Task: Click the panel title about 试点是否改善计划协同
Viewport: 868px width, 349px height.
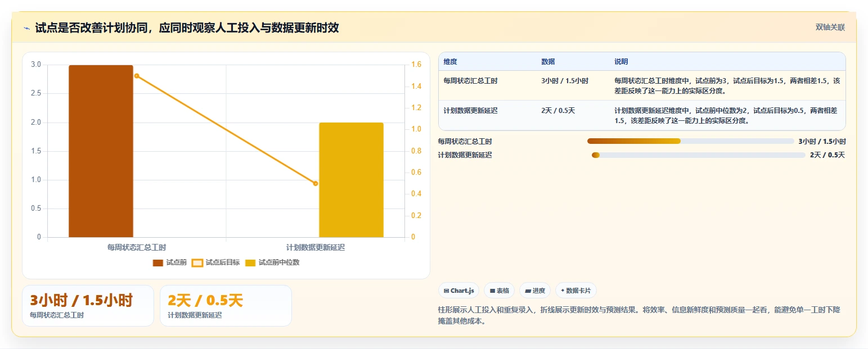Action: [187, 28]
